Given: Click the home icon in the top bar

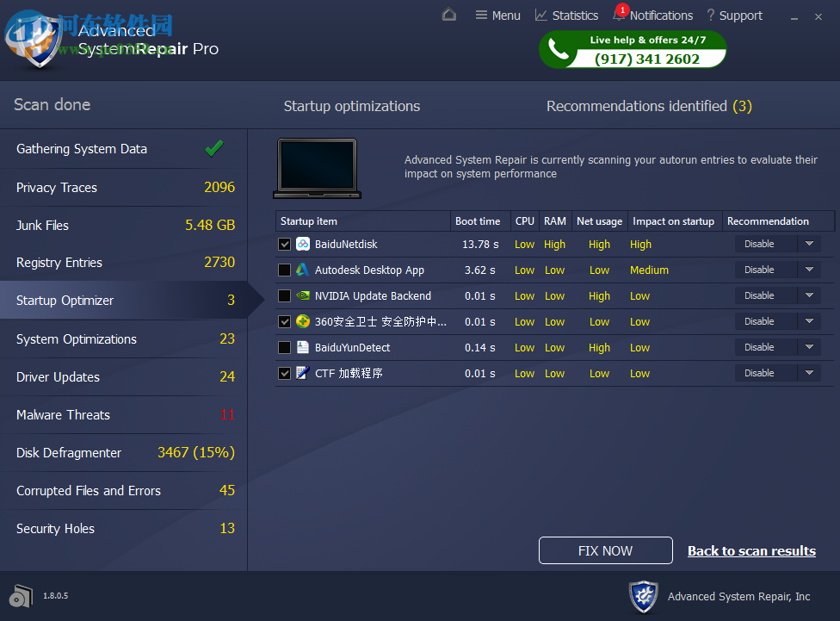Looking at the screenshot, I should [x=448, y=15].
